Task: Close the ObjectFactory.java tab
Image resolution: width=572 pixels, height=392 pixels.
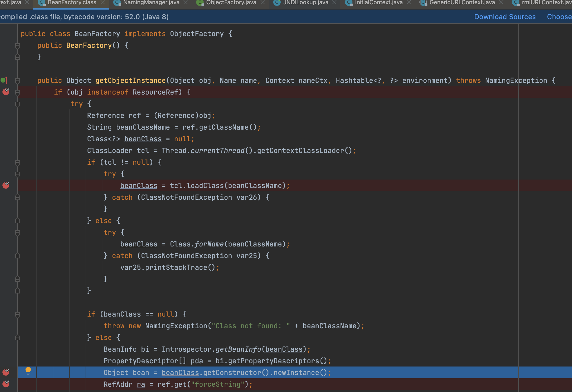Action: (262, 2)
